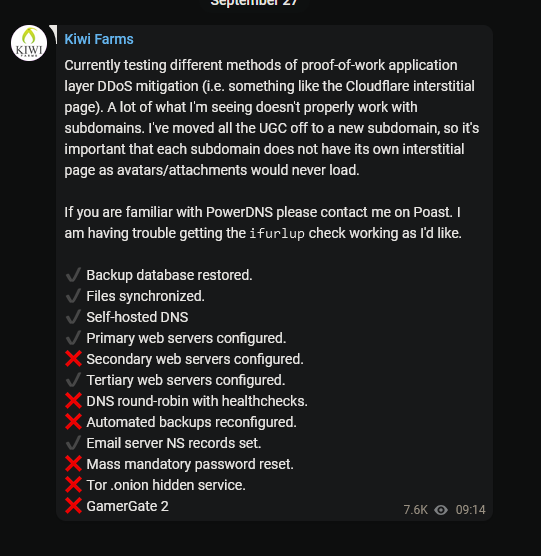Viewport: 541px width, 556px height.
Task: Click red X beside GamerGate 2
Action: [x=73, y=506]
